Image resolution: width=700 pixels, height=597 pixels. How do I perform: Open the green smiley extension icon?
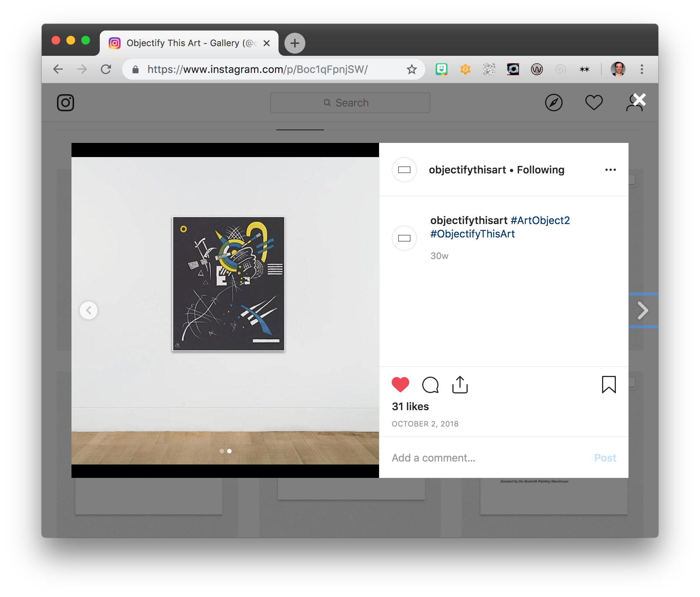(442, 69)
